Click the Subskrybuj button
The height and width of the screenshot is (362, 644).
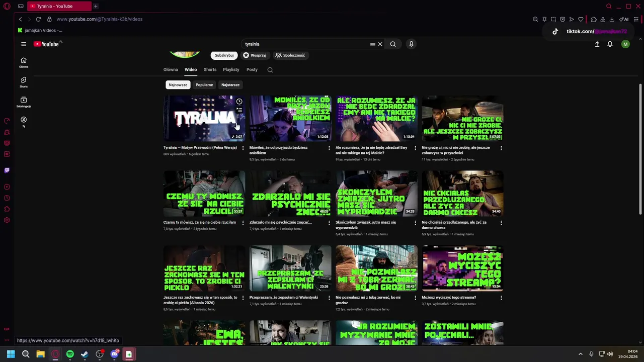point(224,55)
